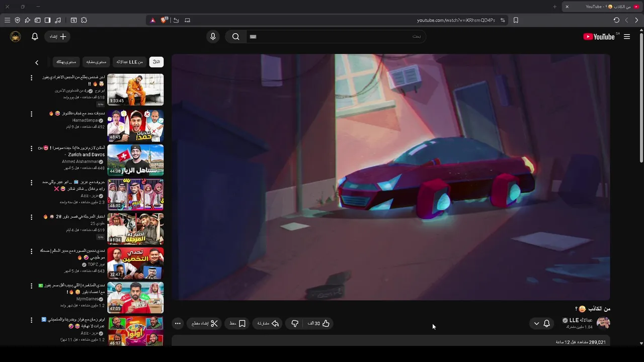Screen dimensions: 644x362
Task: Open options menu for the 46:10 Aziz video
Action: click(31, 183)
